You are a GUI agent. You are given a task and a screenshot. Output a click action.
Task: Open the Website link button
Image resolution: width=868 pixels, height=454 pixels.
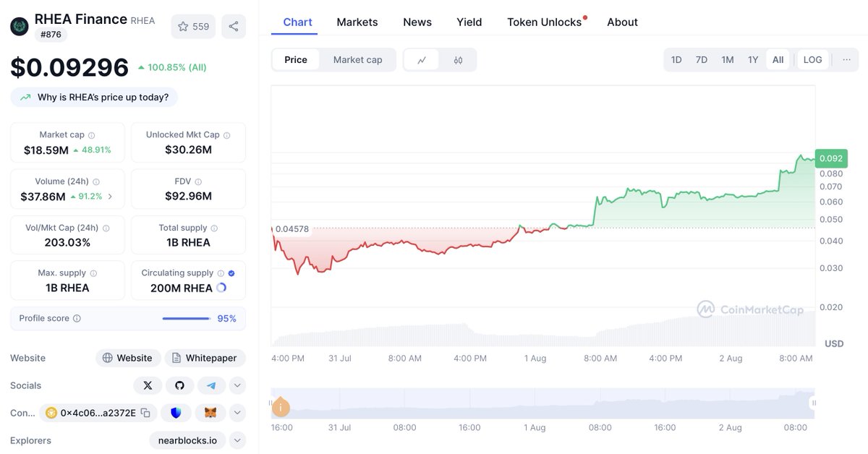pyautogui.click(x=127, y=358)
